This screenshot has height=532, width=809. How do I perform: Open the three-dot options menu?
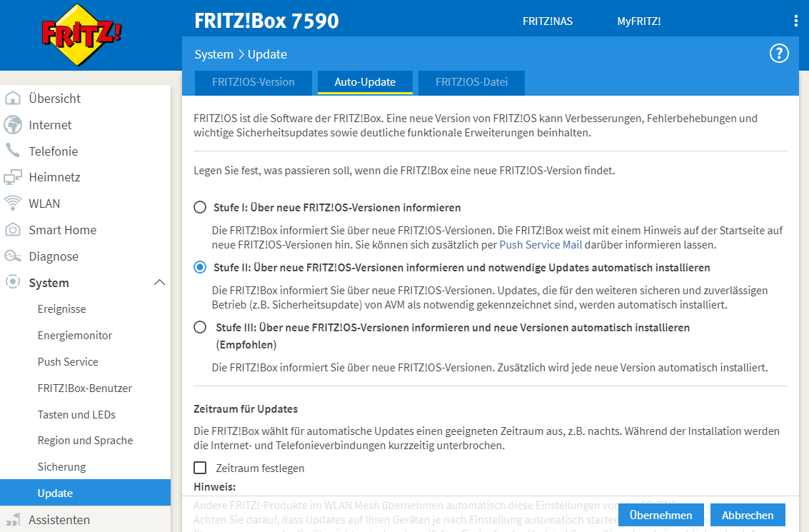[x=796, y=21]
